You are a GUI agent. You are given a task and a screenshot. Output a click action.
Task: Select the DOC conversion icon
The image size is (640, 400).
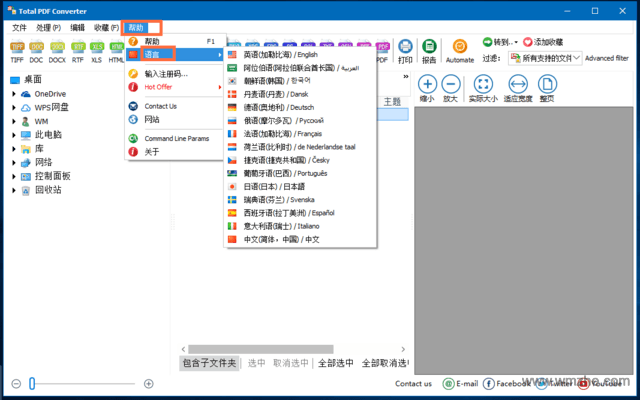[36, 52]
